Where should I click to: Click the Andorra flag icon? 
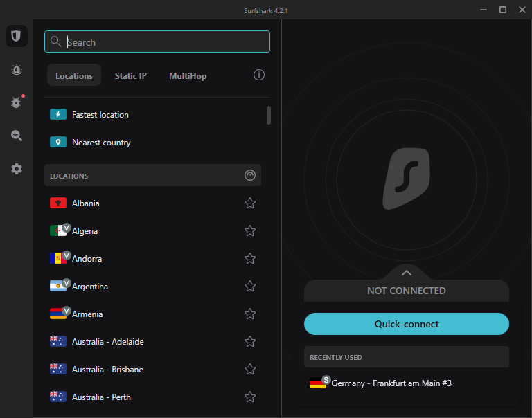(58, 258)
